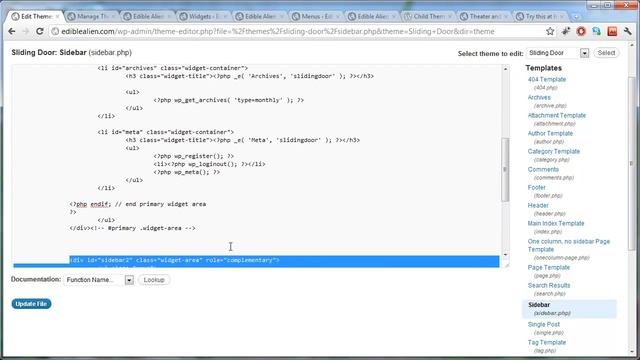Click the Lookup button
The image size is (640, 360).
[154, 280]
